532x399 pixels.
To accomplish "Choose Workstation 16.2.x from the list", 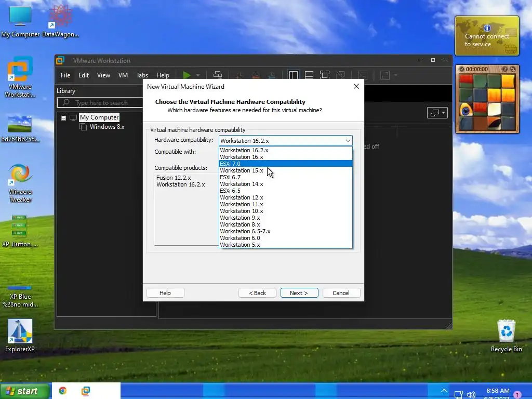I will point(286,150).
